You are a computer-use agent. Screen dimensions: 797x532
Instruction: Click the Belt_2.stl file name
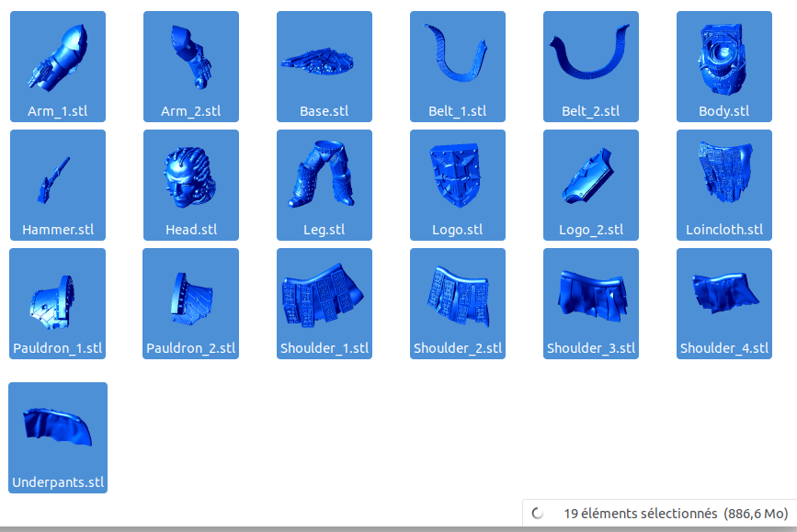coord(591,111)
